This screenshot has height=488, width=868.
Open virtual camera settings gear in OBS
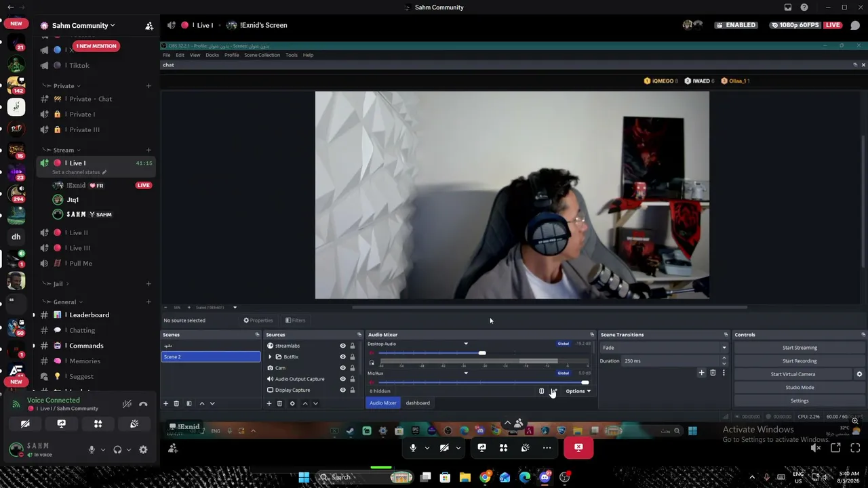tap(859, 374)
